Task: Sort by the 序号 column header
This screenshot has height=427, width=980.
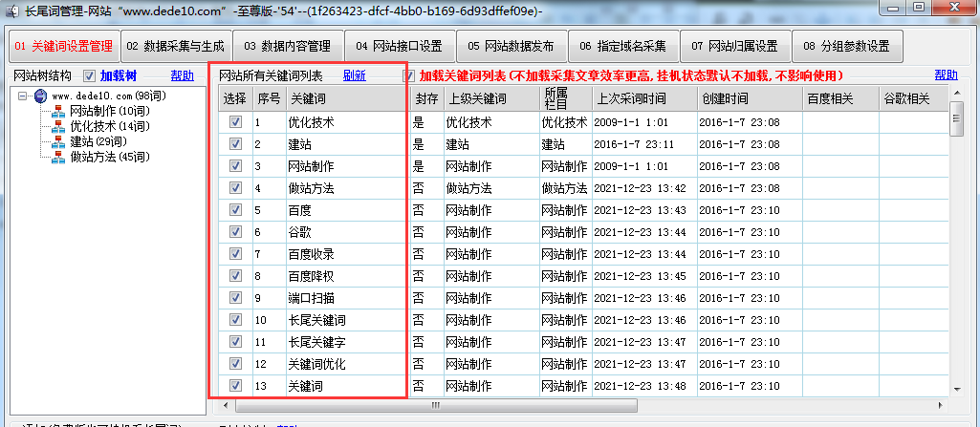Action: pyautogui.click(x=269, y=98)
